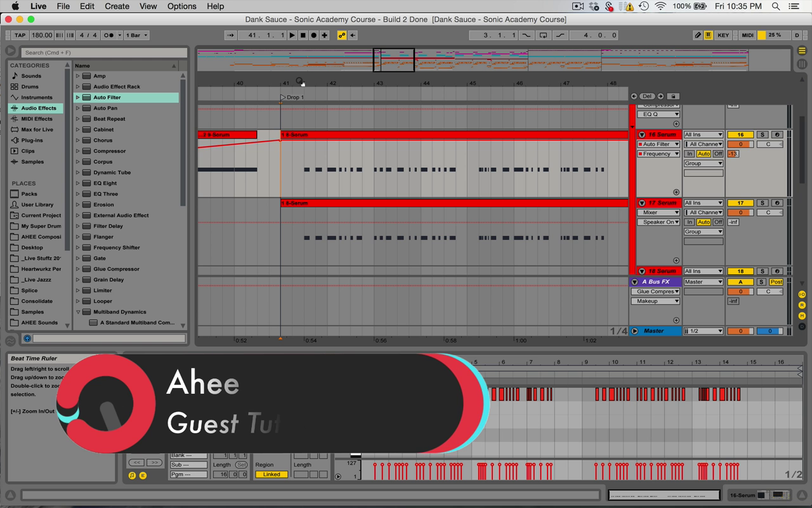Toggle the computer MIDI keyboard icon

pyautogui.click(x=709, y=36)
